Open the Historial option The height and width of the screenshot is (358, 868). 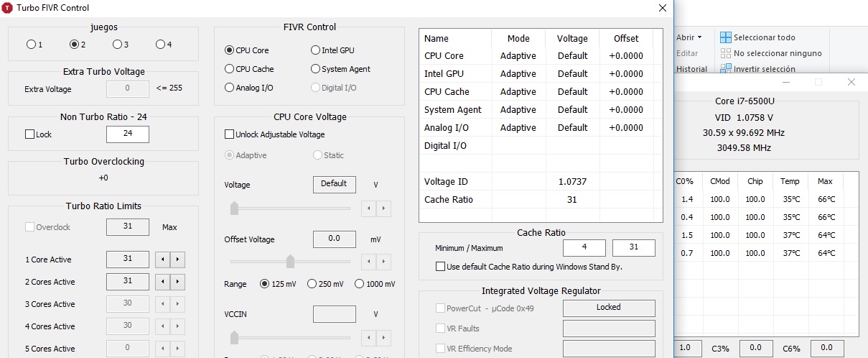(691, 69)
